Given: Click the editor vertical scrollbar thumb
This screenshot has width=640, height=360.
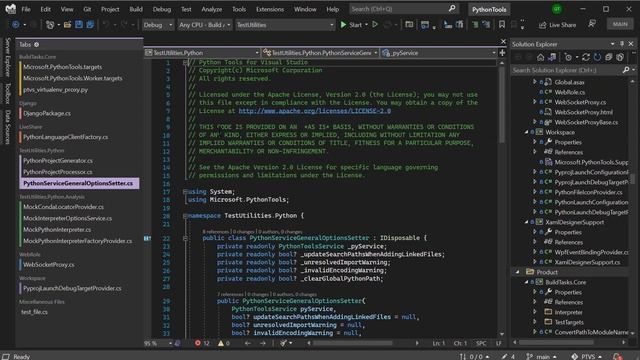Looking at the screenshot, I should (x=502, y=105).
